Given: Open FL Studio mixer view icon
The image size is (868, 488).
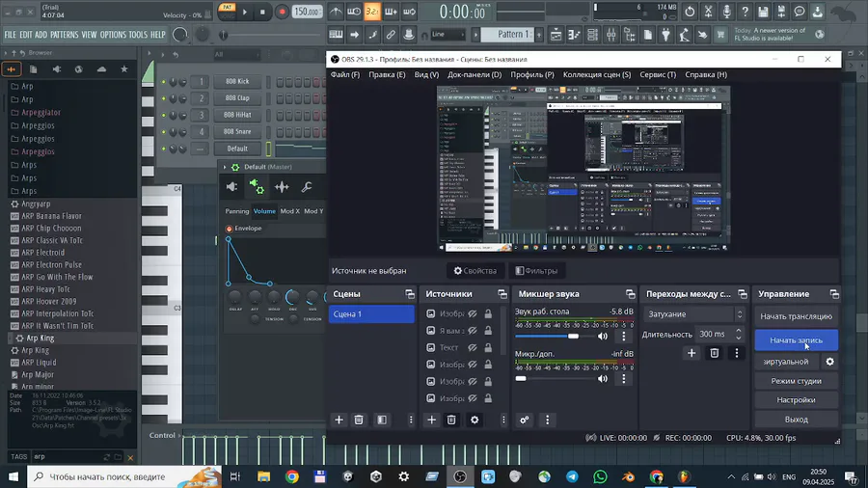Looking at the screenshot, I should pos(610,35).
